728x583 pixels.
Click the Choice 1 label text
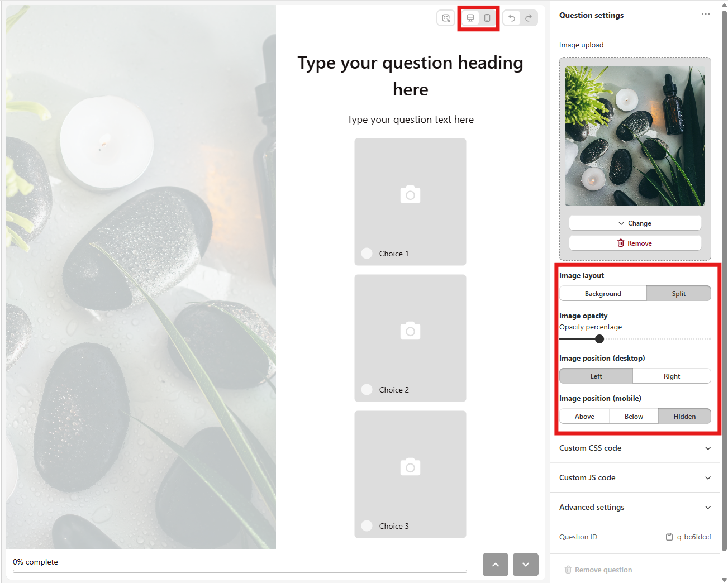click(x=394, y=253)
